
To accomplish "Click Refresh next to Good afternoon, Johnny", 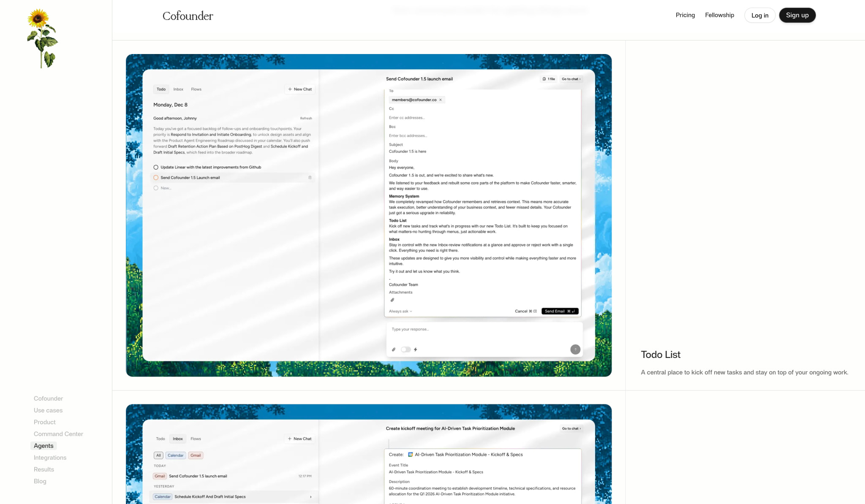I will click(x=306, y=119).
